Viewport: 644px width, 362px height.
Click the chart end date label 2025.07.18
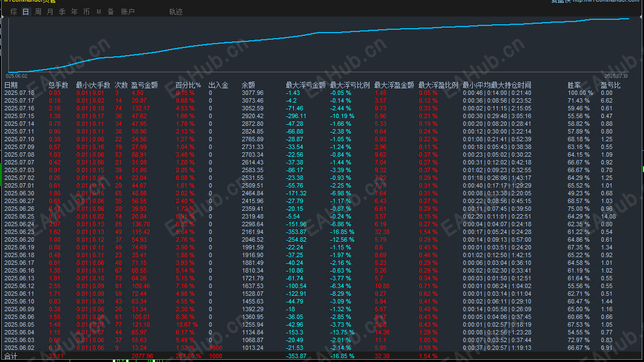pos(616,76)
